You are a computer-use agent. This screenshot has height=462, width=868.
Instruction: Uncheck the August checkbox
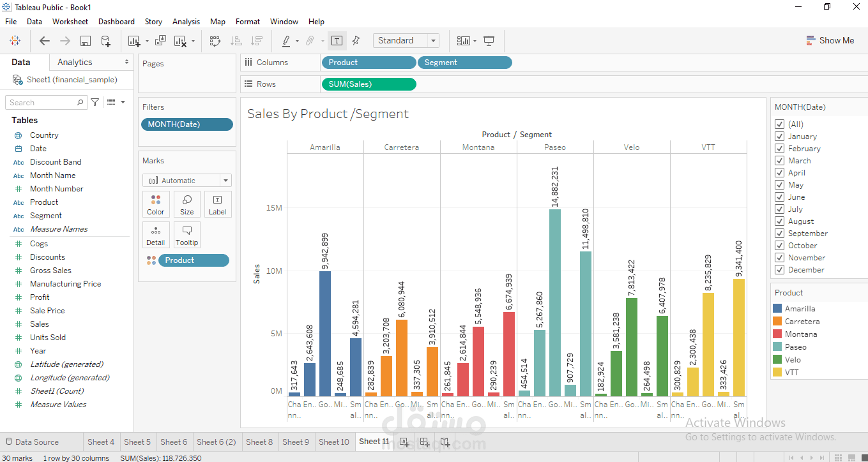tap(779, 221)
